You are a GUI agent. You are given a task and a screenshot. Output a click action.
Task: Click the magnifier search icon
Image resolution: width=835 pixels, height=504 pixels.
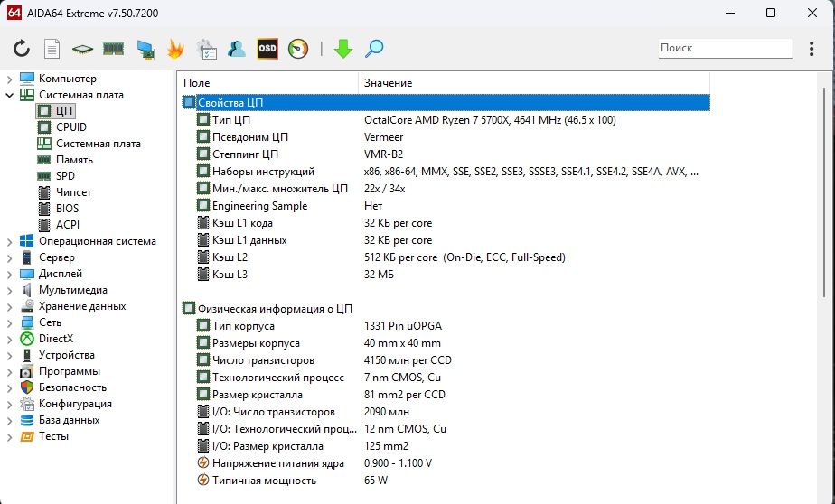click(x=374, y=49)
